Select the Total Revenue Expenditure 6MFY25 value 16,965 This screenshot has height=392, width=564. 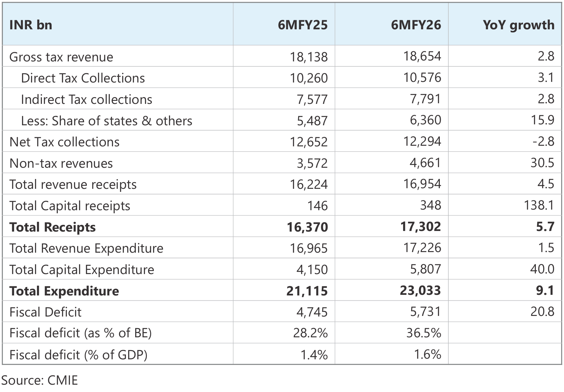pos(309,248)
